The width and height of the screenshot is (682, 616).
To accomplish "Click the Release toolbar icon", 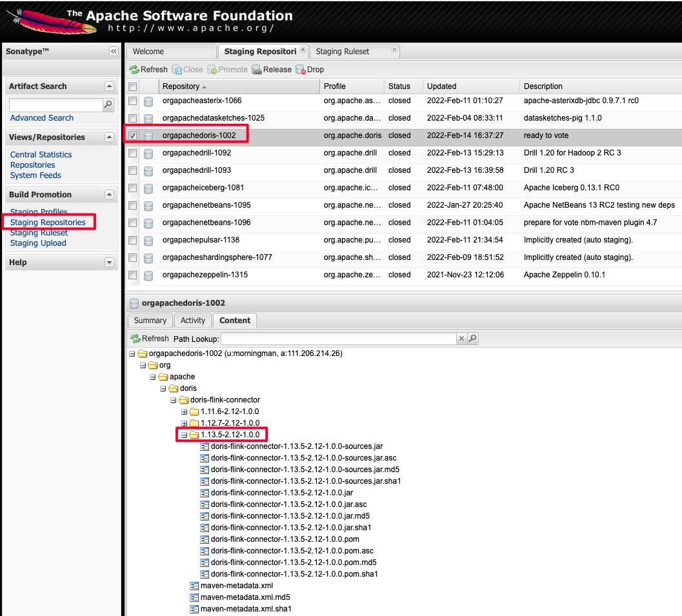I will tap(256, 70).
